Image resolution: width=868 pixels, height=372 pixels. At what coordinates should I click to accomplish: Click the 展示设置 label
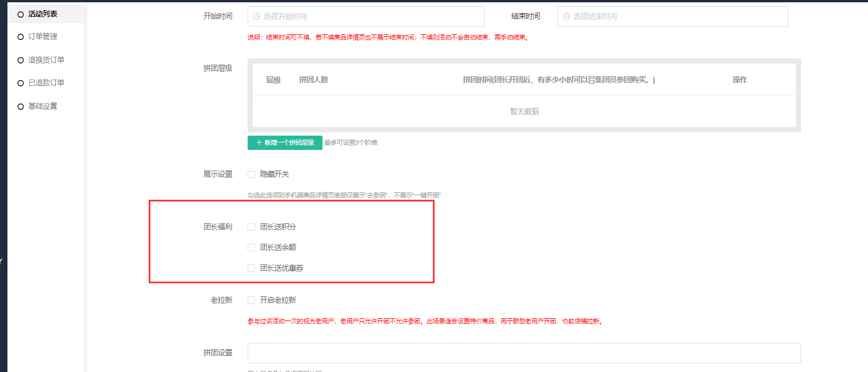(218, 175)
